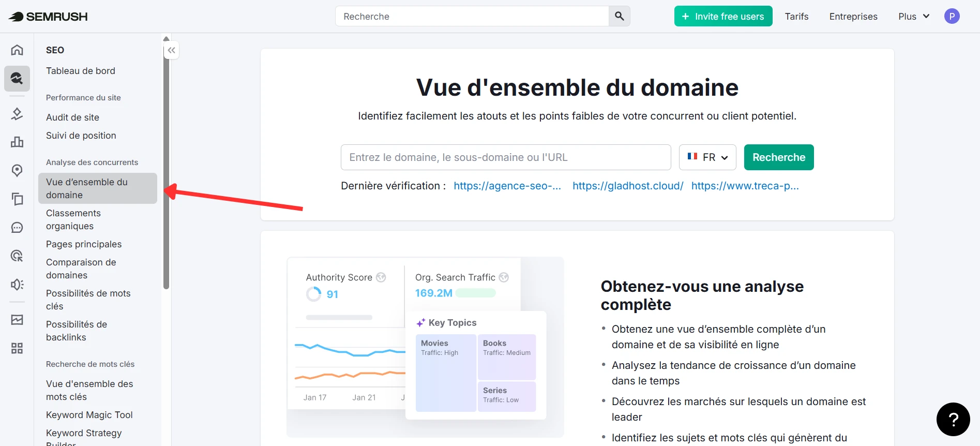Click the Authority Score value 91
Viewport: 980px width, 446px height.
333,294
